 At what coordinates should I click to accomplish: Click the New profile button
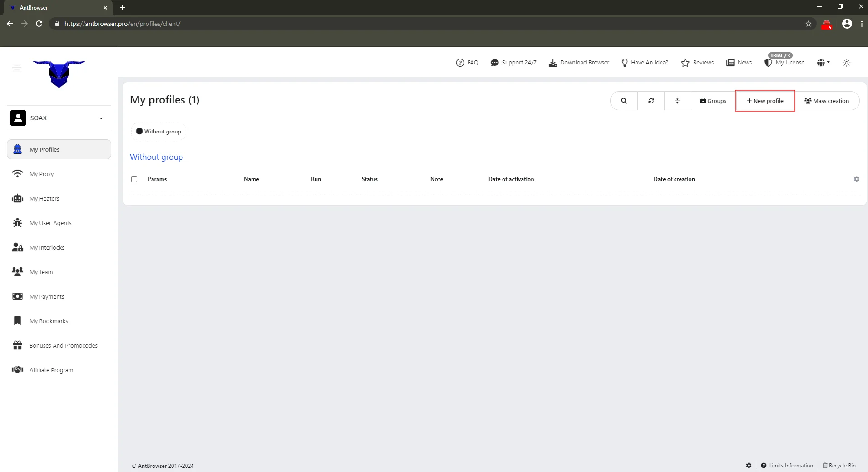pyautogui.click(x=764, y=101)
